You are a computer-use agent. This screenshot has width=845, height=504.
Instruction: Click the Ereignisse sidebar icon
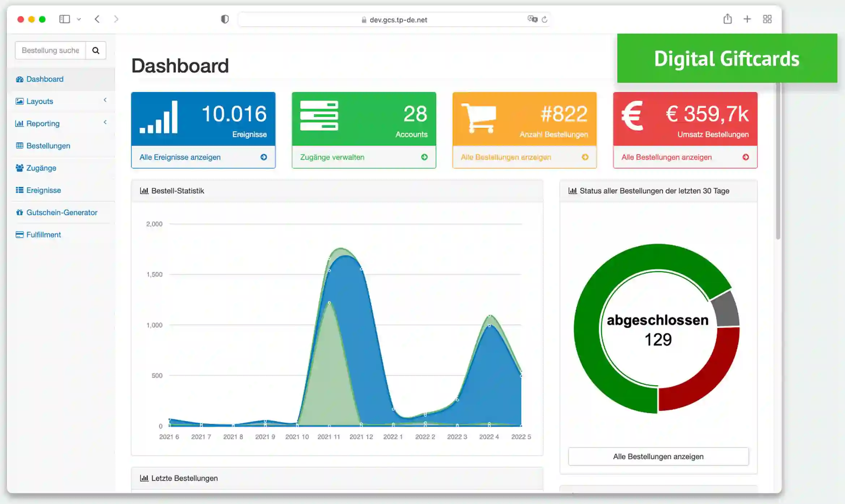[19, 190]
